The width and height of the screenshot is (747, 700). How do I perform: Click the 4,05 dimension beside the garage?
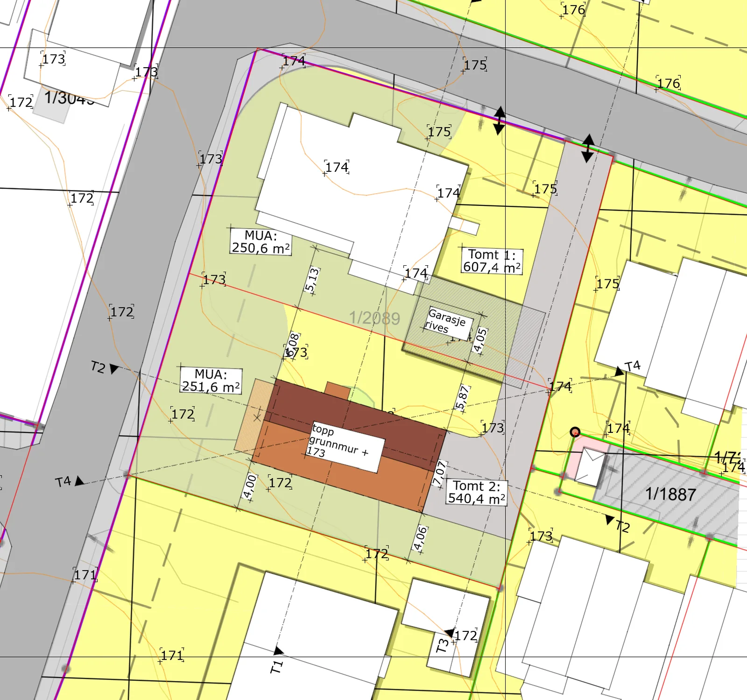pyautogui.click(x=480, y=340)
